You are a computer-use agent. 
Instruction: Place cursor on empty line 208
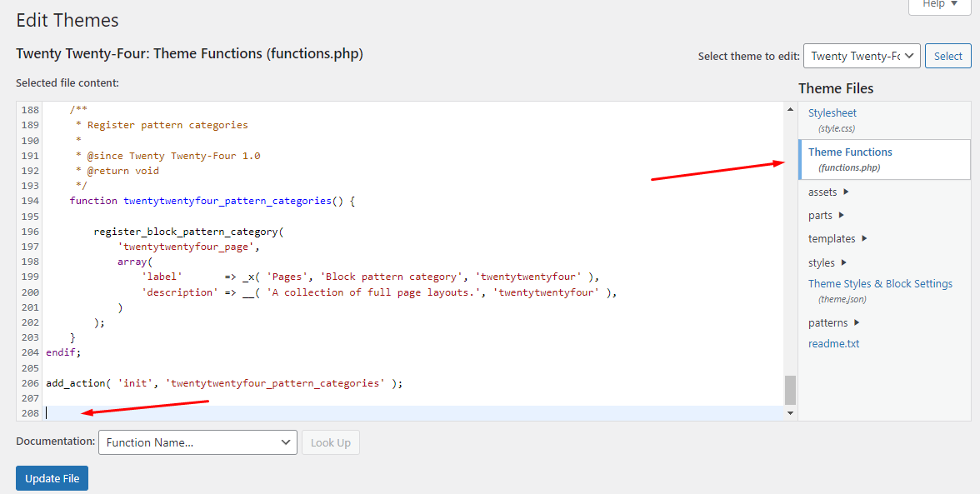click(x=412, y=413)
